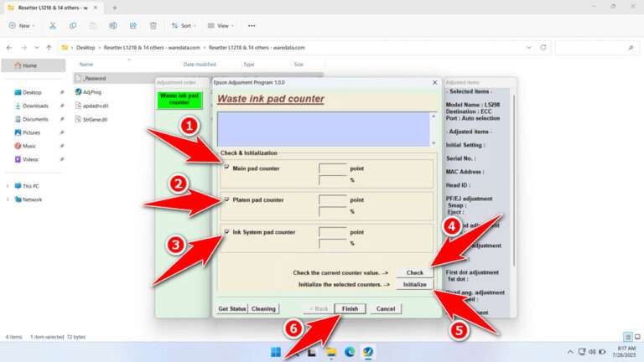Check the Ink System pad counter box

(226, 231)
